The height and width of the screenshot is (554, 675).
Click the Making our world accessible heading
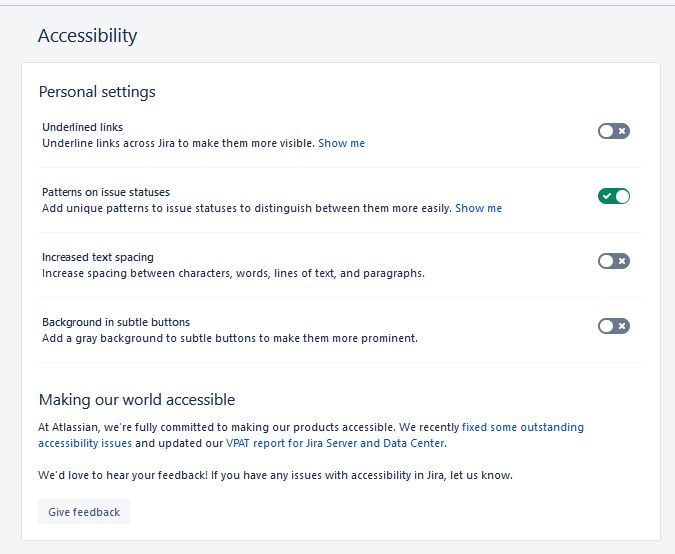pyautogui.click(x=137, y=399)
